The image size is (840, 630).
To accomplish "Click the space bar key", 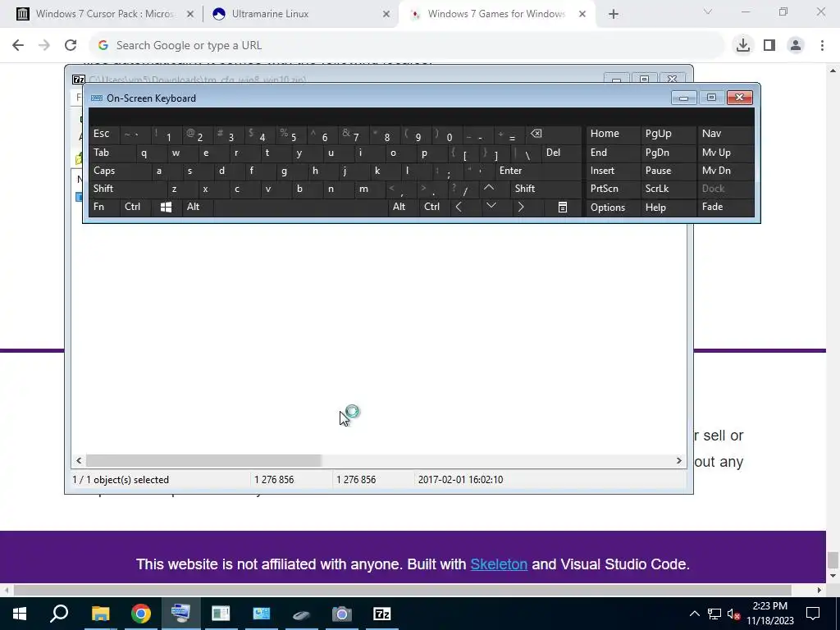I will point(300,207).
